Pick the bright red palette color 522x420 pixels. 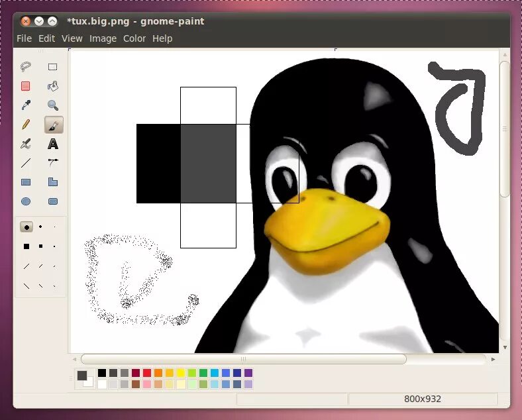[x=147, y=373]
